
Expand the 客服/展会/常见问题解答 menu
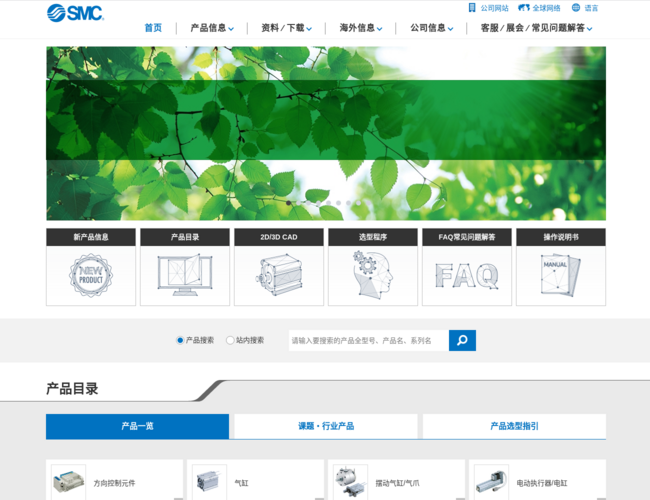[x=536, y=28]
